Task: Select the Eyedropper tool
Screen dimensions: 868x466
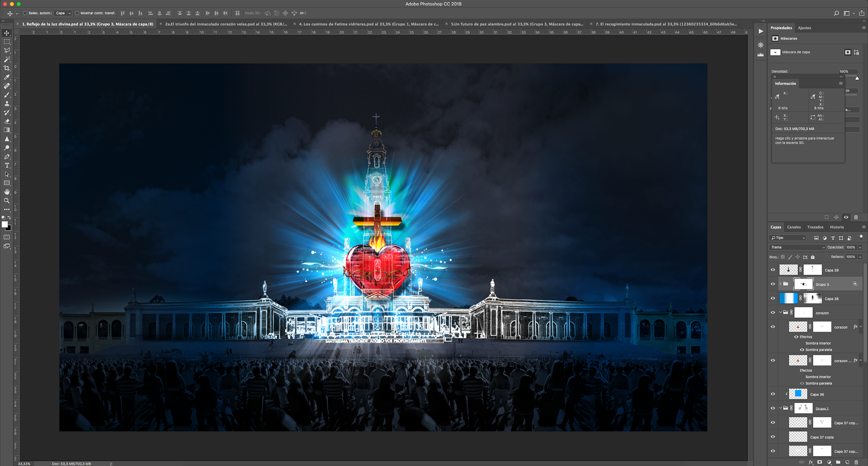Action: click(x=7, y=77)
